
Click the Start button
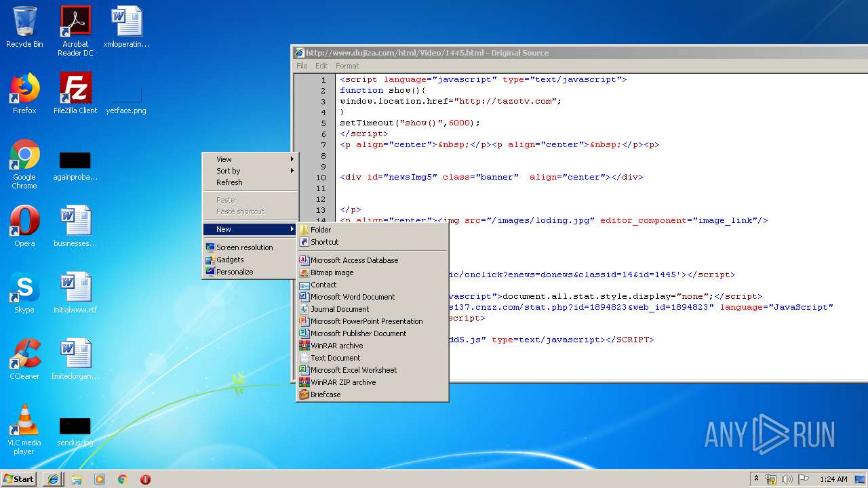coord(19,479)
